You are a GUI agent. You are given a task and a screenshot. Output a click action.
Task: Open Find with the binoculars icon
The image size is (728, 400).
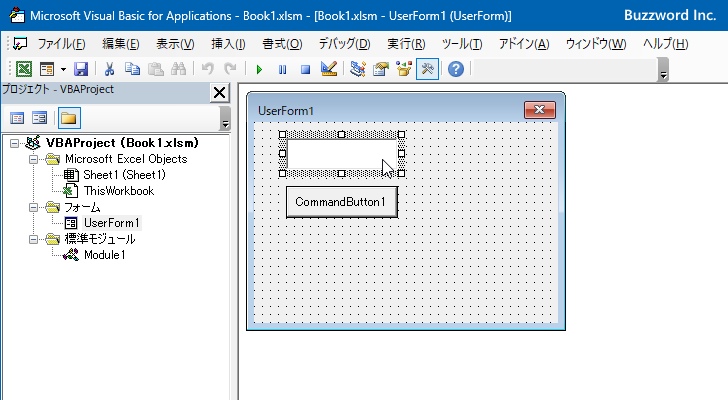pyautogui.click(x=178, y=69)
